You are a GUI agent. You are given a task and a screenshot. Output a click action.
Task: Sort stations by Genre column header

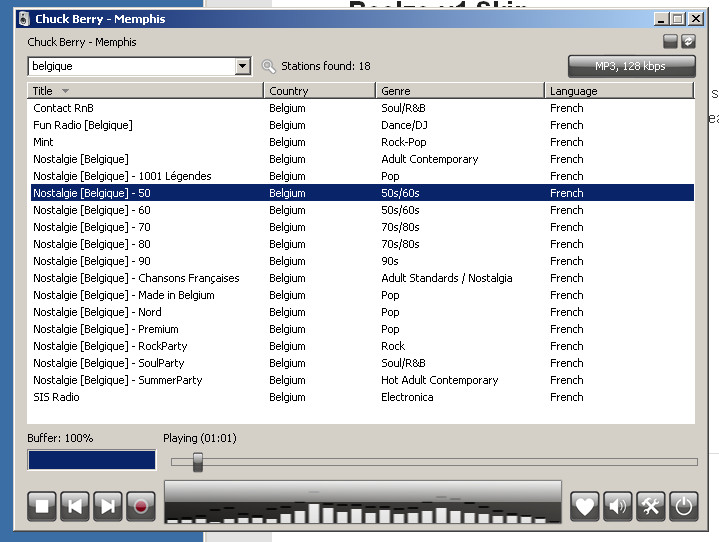[x=460, y=91]
